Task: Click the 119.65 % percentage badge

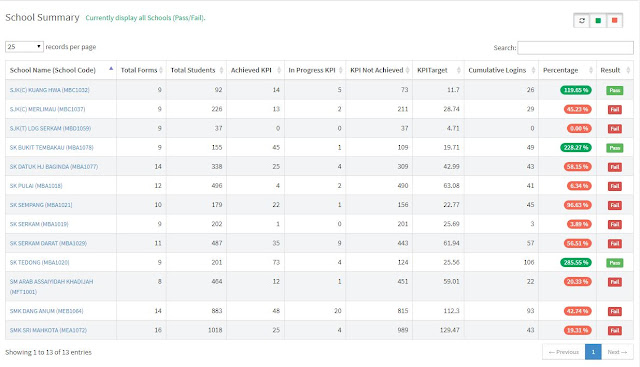Action: pos(576,90)
